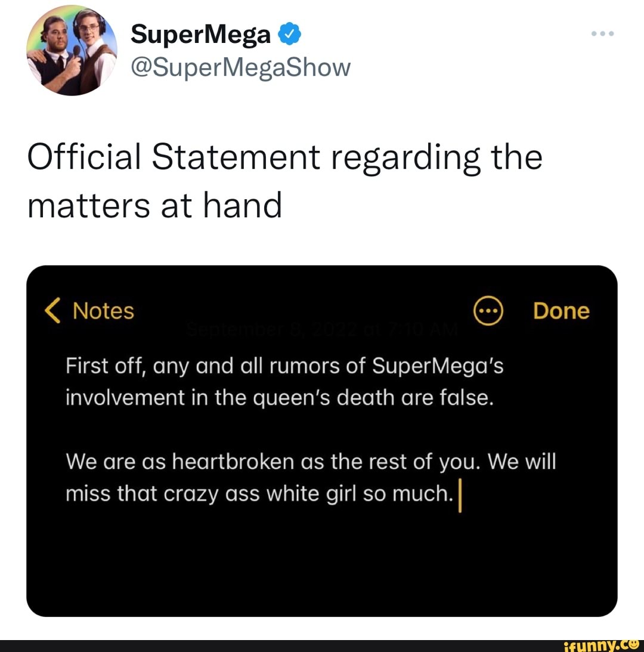Click the blue verified badge next to SuperMega

[290, 34]
